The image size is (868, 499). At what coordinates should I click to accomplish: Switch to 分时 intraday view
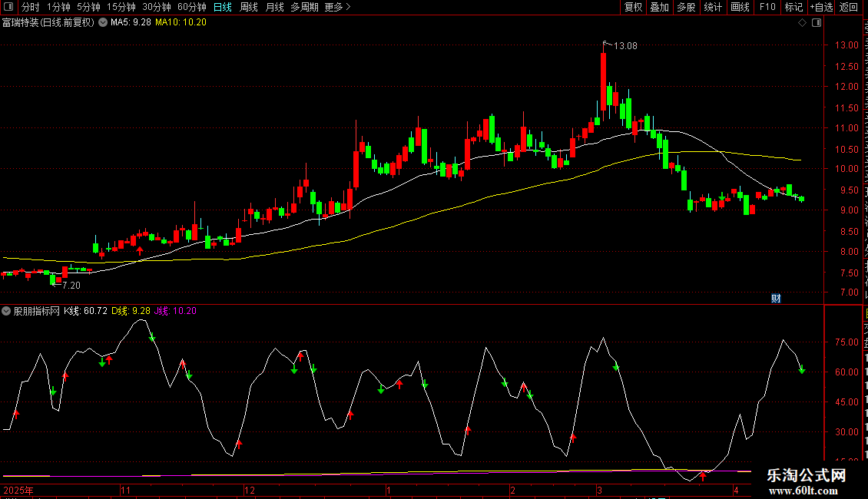click(x=30, y=7)
